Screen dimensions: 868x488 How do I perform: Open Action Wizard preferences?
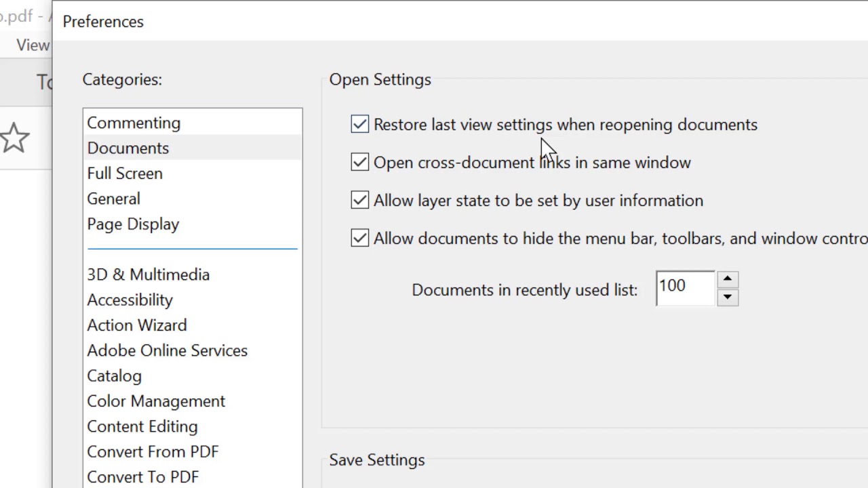click(137, 325)
